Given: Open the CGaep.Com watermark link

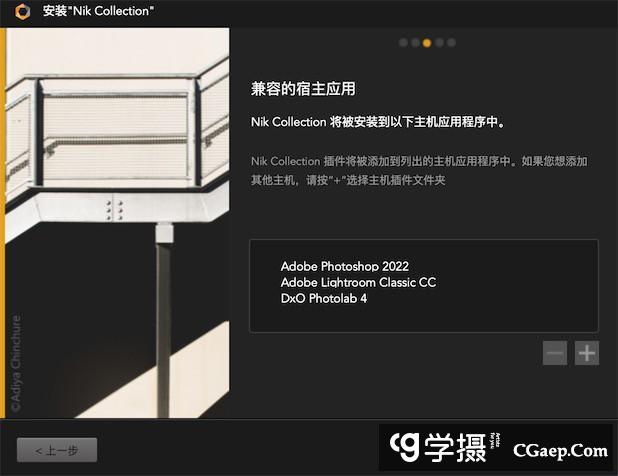Looking at the screenshot, I should click(560, 450).
